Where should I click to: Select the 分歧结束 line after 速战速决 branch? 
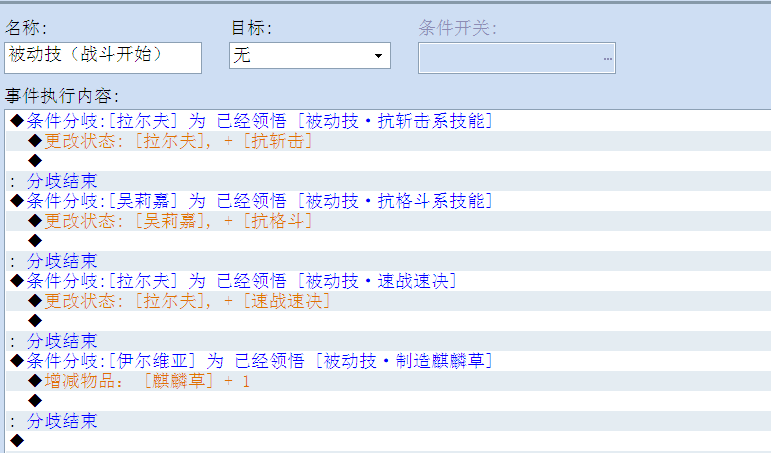click(388, 341)
